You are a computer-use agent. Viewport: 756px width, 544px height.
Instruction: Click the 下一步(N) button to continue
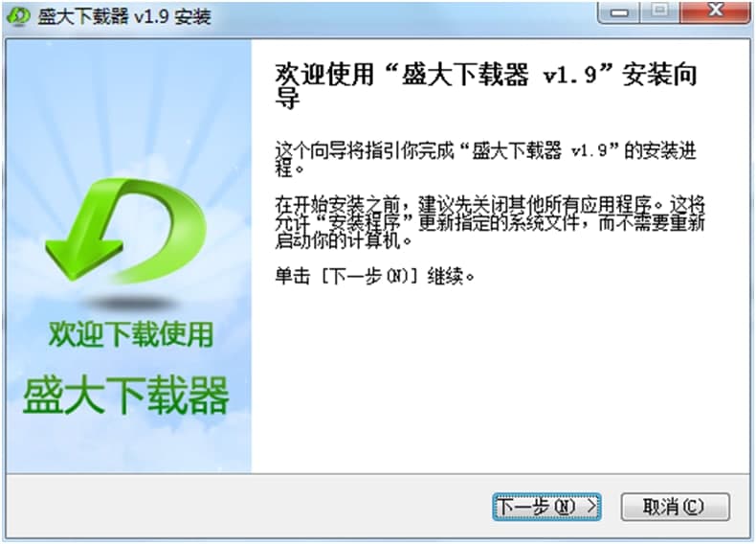[546, 507]
